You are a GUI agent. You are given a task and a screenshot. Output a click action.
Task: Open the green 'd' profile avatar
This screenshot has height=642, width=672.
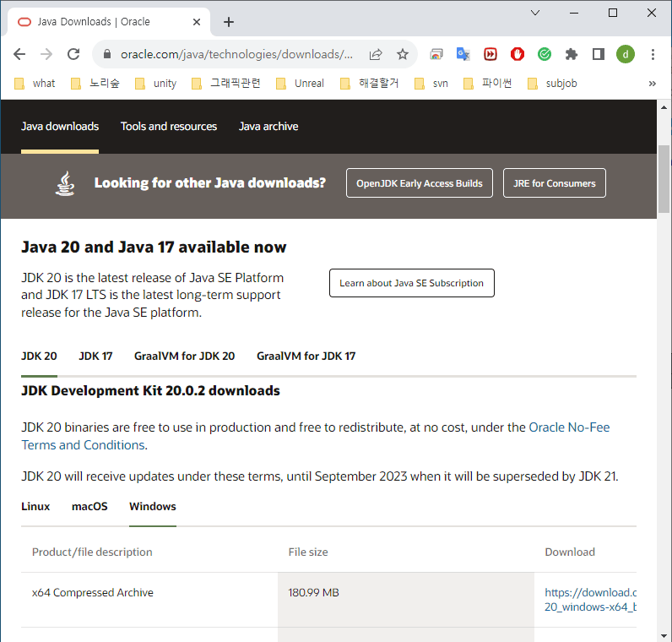pyautogui.click(x=626, y=54)
